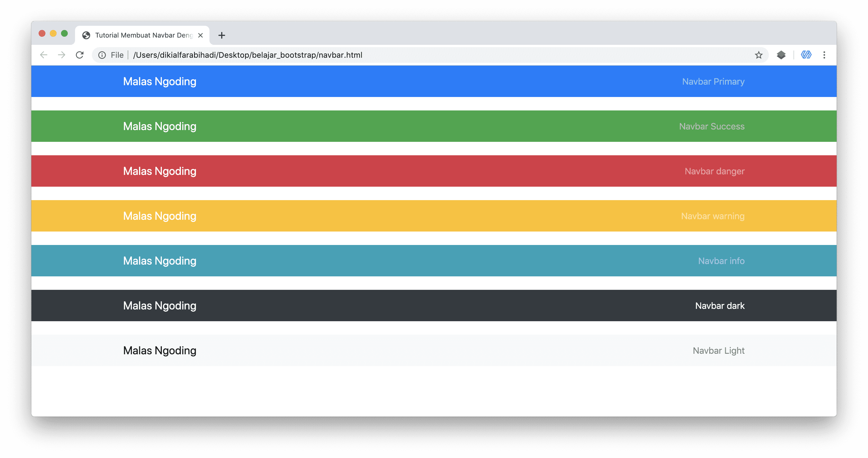Viewport: 868px width, 458px height.
Task: Open site information icon before File
Action: tap(102, 55)
